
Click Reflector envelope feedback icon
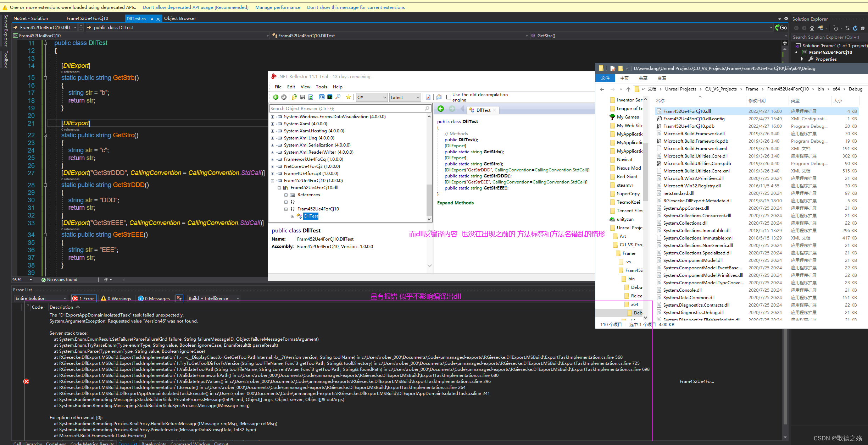[439, 97]
